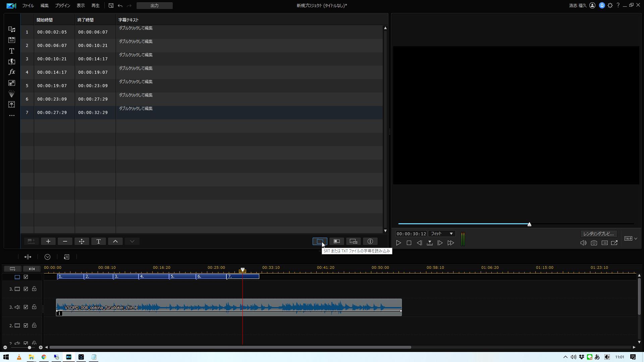Click the subtitle info (i) button
The image size is (644, 362).
(x=370, y=241)
